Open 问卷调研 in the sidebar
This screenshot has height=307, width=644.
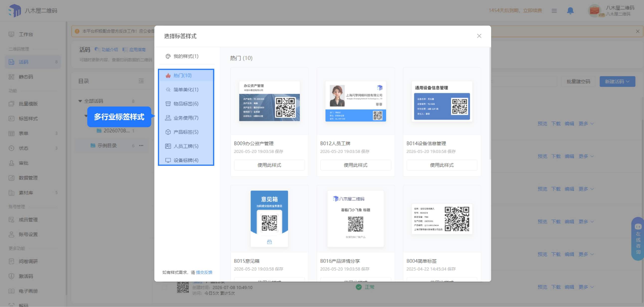pyautogui.click(x=28, y=261)
